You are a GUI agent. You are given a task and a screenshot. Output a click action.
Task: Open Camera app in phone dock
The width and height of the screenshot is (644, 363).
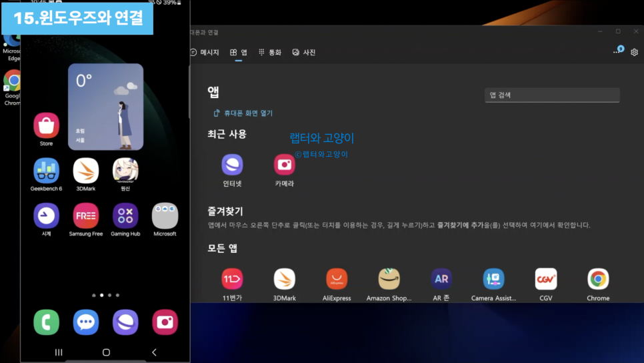(165, 322)
